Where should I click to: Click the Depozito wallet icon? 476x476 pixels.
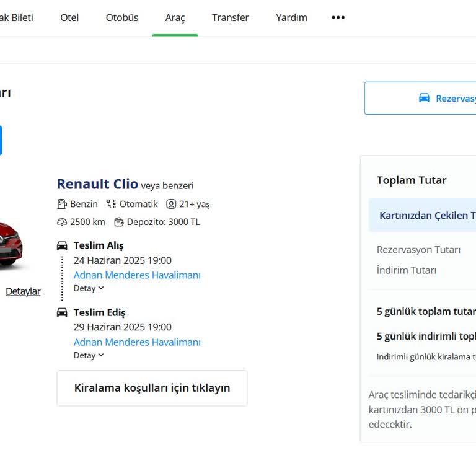(119, 223)
